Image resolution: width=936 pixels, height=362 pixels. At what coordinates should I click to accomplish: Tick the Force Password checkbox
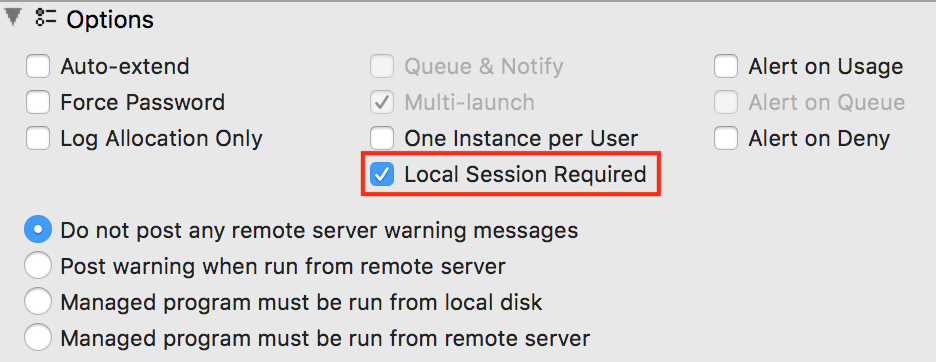coord(38,103)
